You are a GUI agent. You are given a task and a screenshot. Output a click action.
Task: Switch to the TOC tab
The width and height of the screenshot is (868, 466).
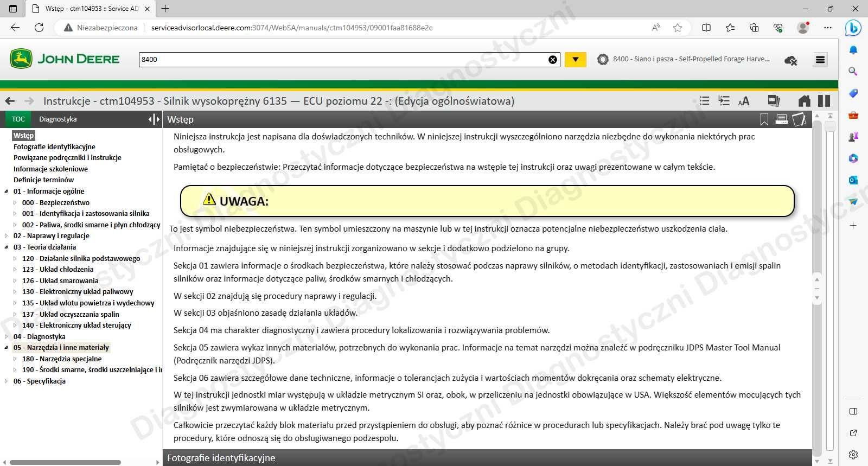click(x=18, y=119)
